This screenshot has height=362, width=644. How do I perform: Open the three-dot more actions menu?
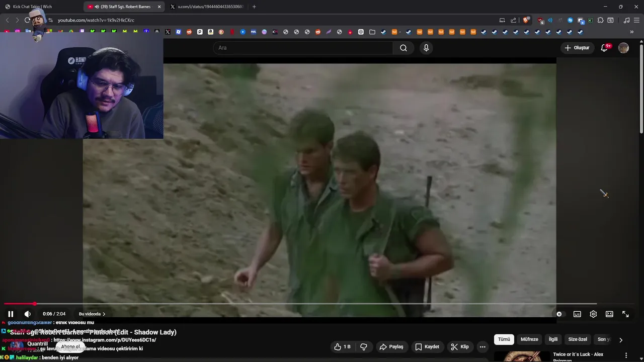click(x=482, y=346)
